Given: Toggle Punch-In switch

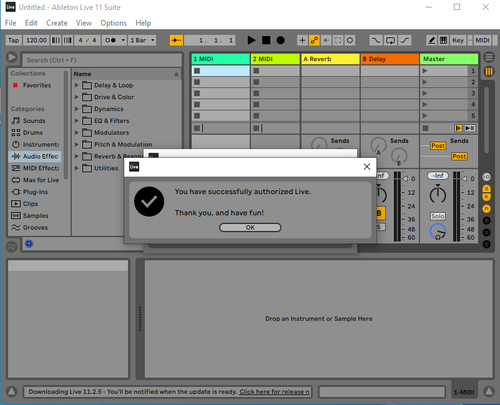Looking at the screenshot, I should coord(376,40).
